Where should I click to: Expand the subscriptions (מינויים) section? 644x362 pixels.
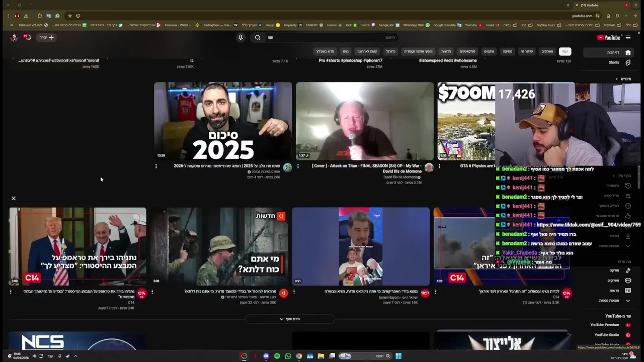coord(624,79)
